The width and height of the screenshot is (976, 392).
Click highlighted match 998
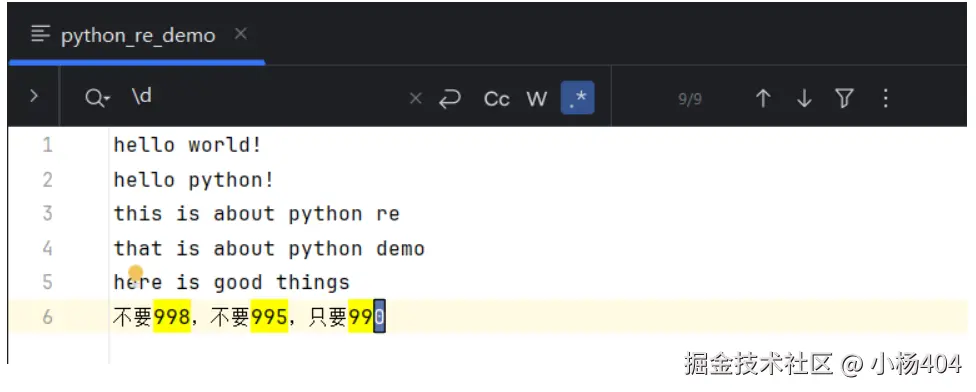[172, 317]
